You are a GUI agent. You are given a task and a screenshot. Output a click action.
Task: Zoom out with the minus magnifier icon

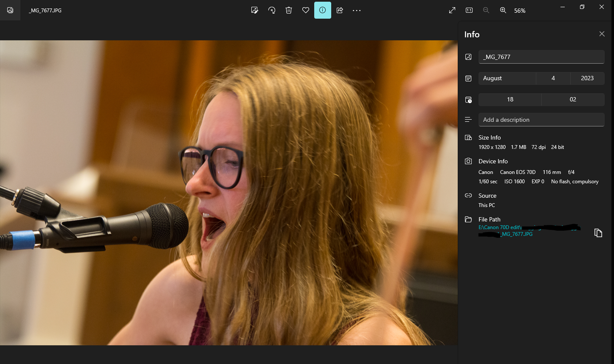click(486, 10)
